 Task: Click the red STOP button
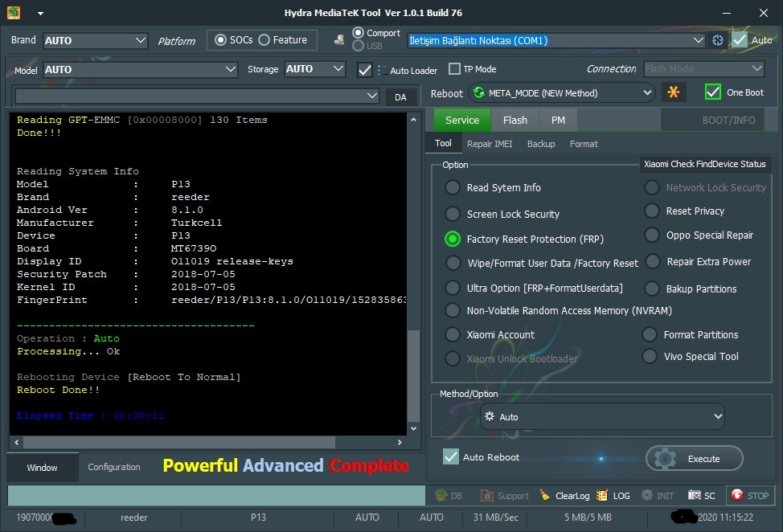(750, 496)
